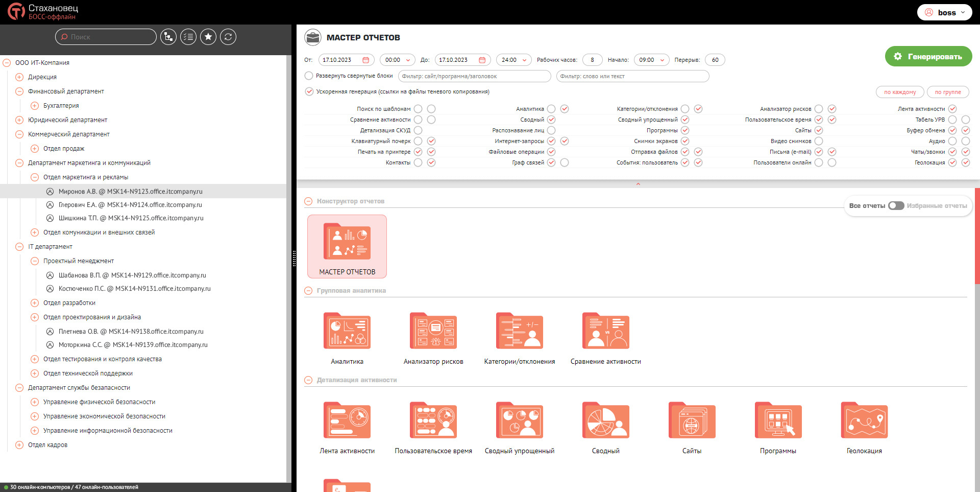Collapse the ООО ИТ-Компания tree node

click(x=7, y=63)
